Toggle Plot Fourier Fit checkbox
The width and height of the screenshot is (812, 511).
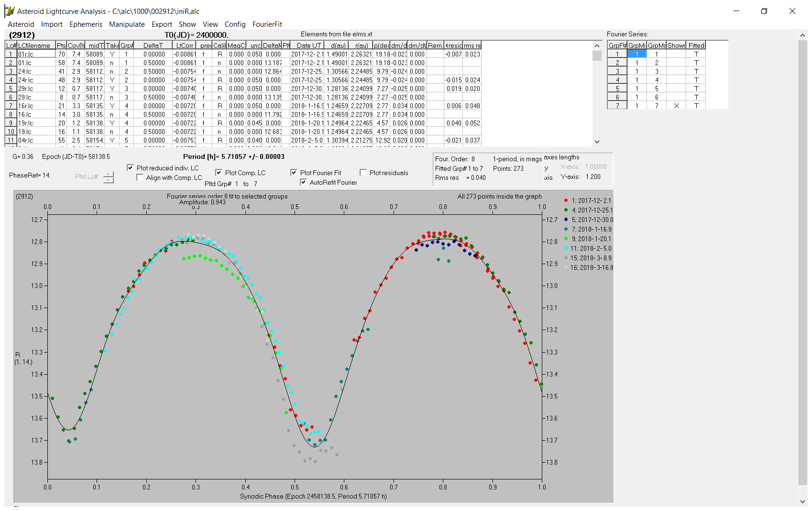tap(294, 173)
